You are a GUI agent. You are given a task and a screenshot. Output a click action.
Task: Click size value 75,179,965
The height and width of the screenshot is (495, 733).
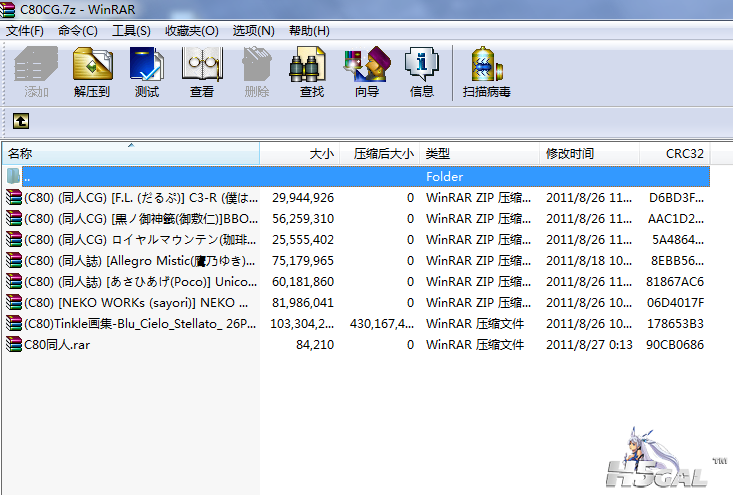(x=303, y=261)
